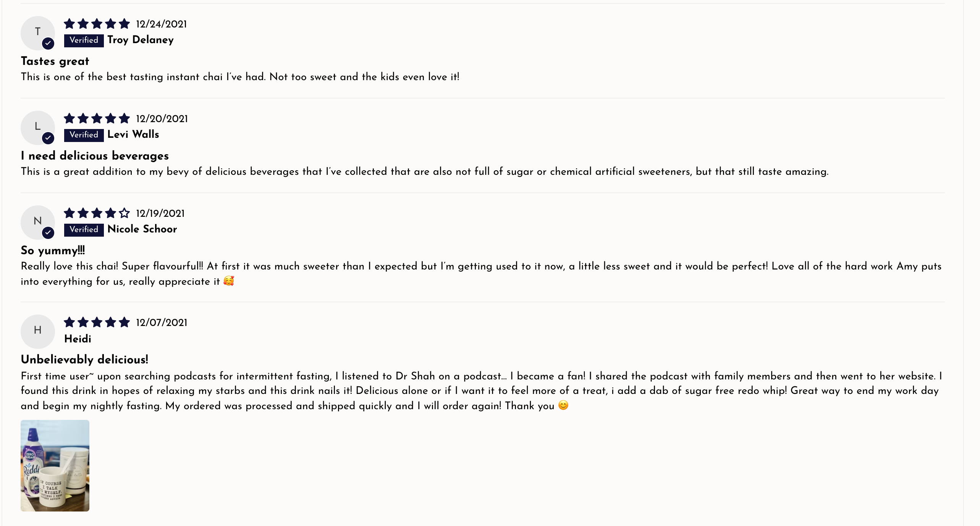Click the empty fifth star in Nicole's rating
980x526 pixels.
[124, 213]
